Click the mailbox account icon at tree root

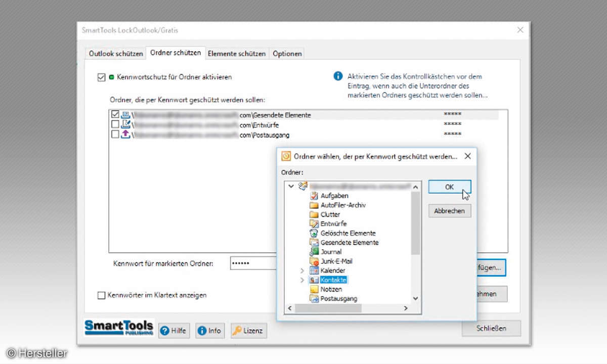pyautogui.click(x=303, y=186)
